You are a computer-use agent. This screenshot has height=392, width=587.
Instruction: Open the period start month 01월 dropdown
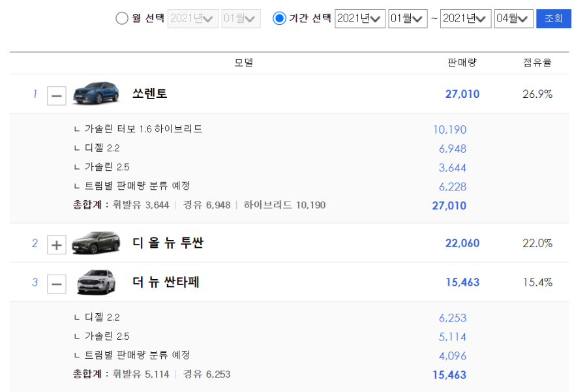click(408, 18)
